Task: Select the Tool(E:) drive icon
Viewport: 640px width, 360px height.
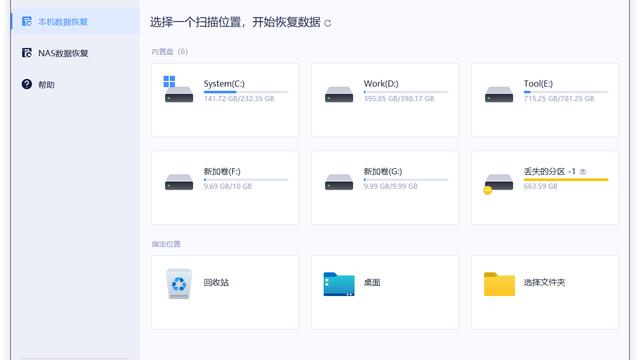Action: (x=499, y=94)
